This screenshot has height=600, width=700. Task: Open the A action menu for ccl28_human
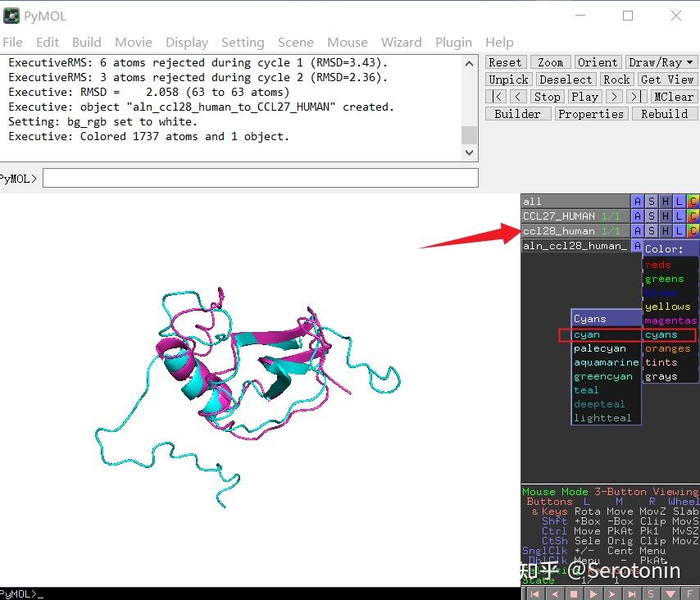coord(638,231)
